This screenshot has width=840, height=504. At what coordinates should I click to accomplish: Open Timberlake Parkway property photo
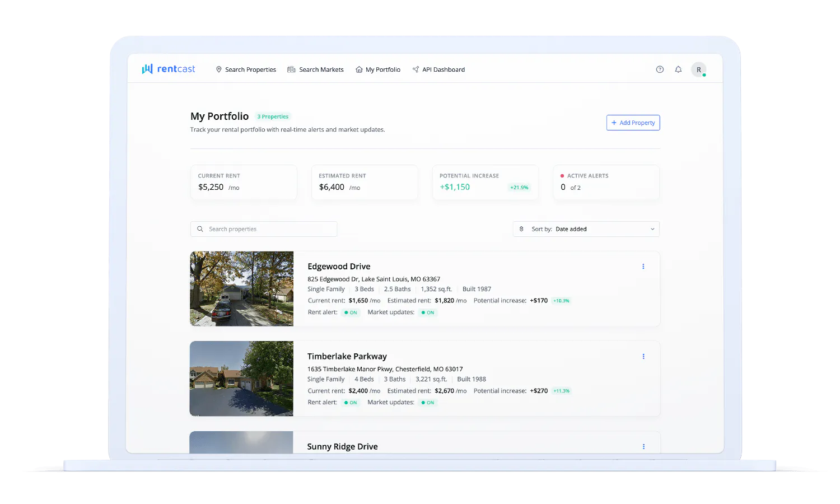pyautogui.click(x=241, y=379)
